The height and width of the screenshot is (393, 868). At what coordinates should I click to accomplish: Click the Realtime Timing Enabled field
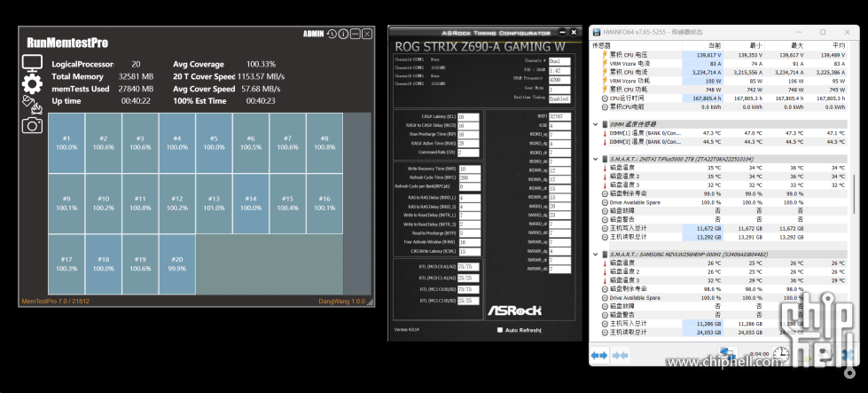(559, 98)
